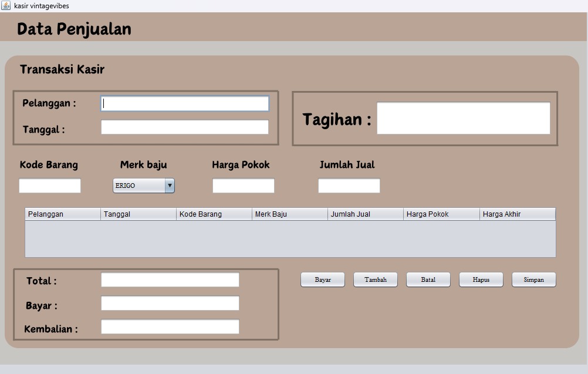The width and height of the screenshot is (588, 374).
Task: Click the Kode Barang input box
Action: tap(49, 186)
